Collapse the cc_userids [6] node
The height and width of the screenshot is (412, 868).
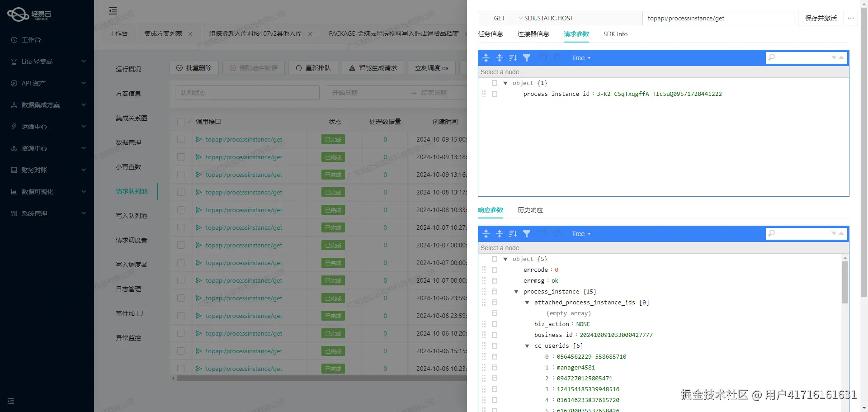pyautogui.click(x=527, y=346)
